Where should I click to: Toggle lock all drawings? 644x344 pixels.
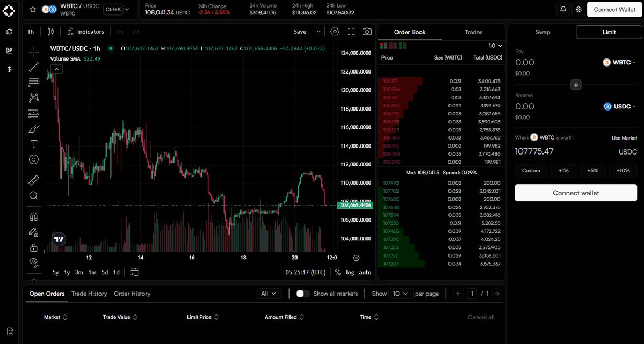(34, 247)
